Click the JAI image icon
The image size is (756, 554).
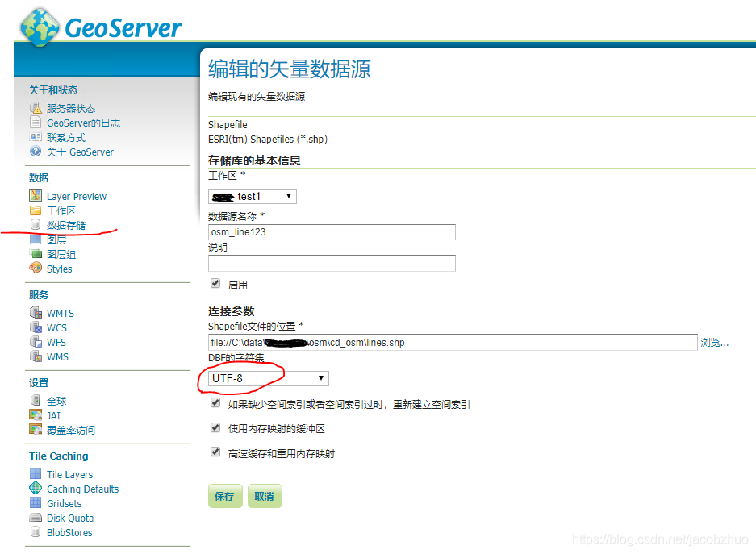tap(36, 415)
